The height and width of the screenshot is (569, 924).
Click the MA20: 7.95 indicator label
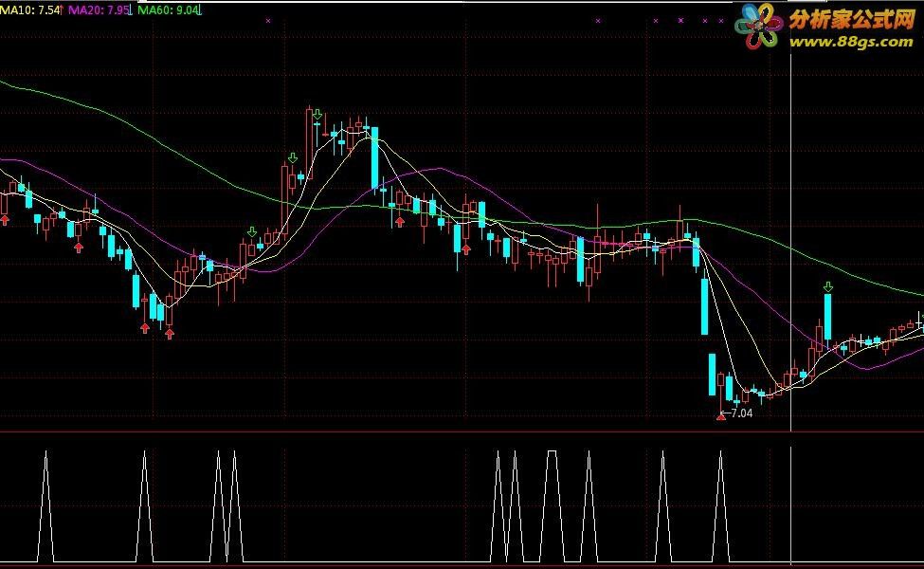pyautogui.click(x=99, y=10)
